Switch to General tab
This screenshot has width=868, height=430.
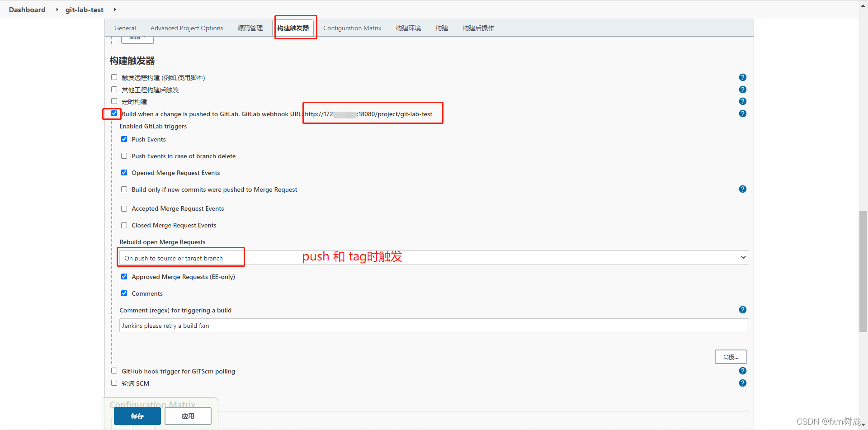[x=125, y=28]
